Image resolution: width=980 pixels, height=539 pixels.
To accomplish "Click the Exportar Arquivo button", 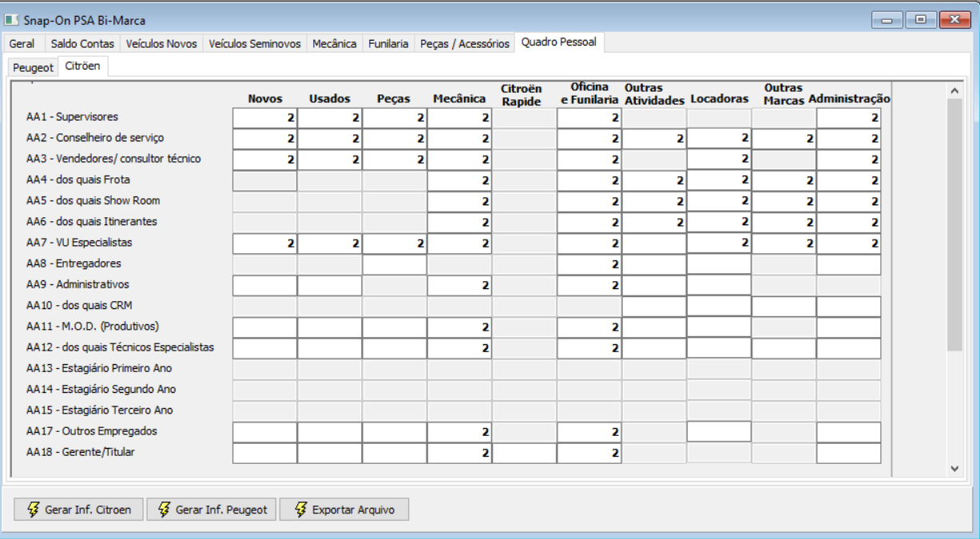I will 344,509.
